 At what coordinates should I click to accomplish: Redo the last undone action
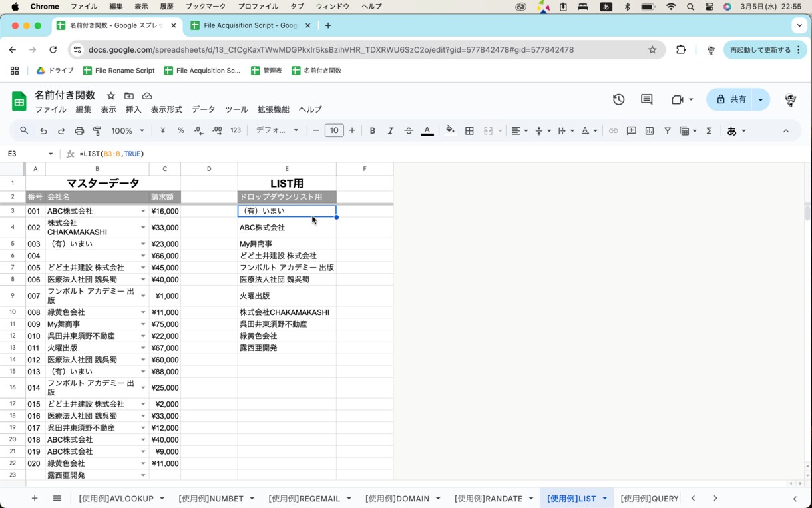(61, 131)
